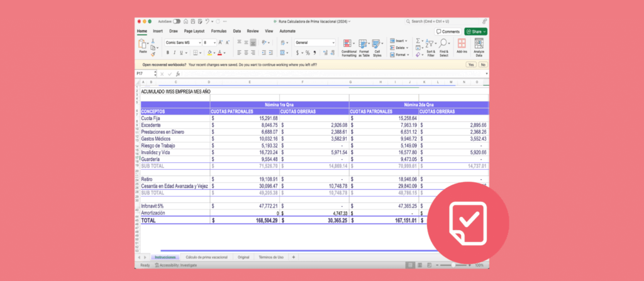Screen dimensions: 644x281
Task: Open the Formulas ribbon tab
Action: pos(219,31)
